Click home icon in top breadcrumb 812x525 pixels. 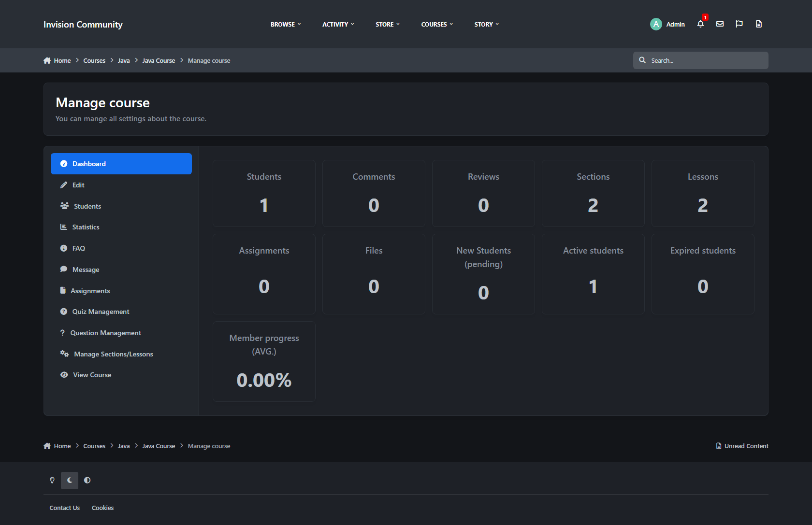click(x=47, y=60)
